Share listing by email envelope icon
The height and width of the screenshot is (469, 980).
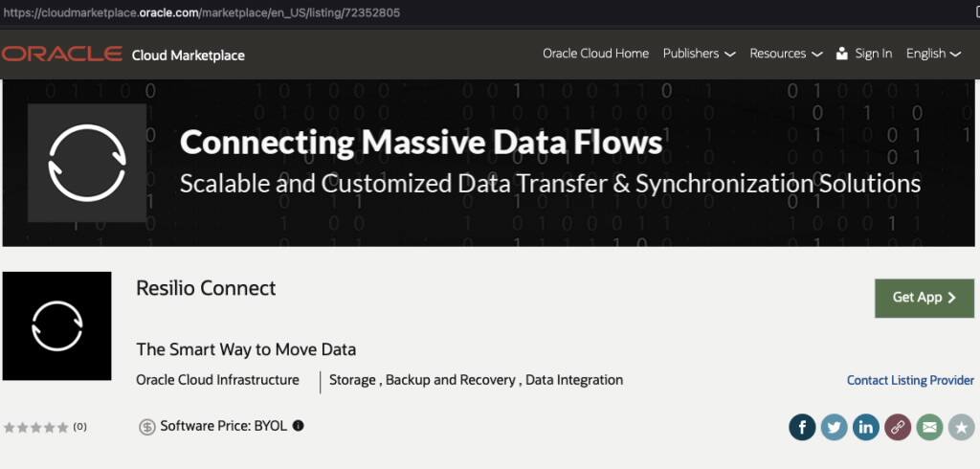(928, 427)
